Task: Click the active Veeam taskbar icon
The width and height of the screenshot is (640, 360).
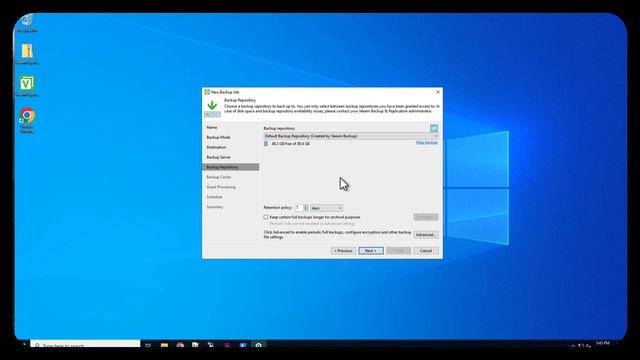Action: click(258, 345)
